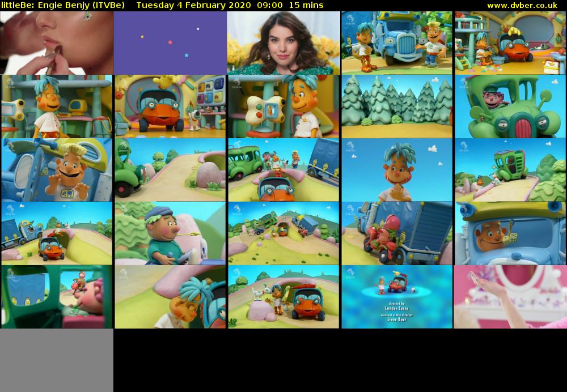Open thumbnail with 'directed by Lyndon Evans' credits
Screen dimensions: 567x392
[x=397, y=297]
